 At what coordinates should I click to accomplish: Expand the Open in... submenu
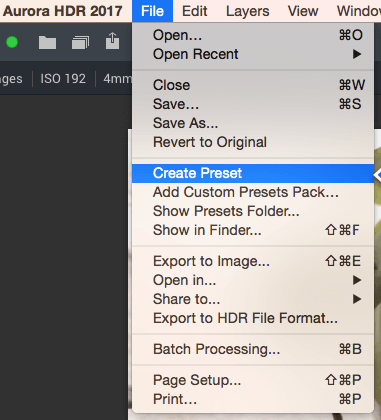(253, 280)
